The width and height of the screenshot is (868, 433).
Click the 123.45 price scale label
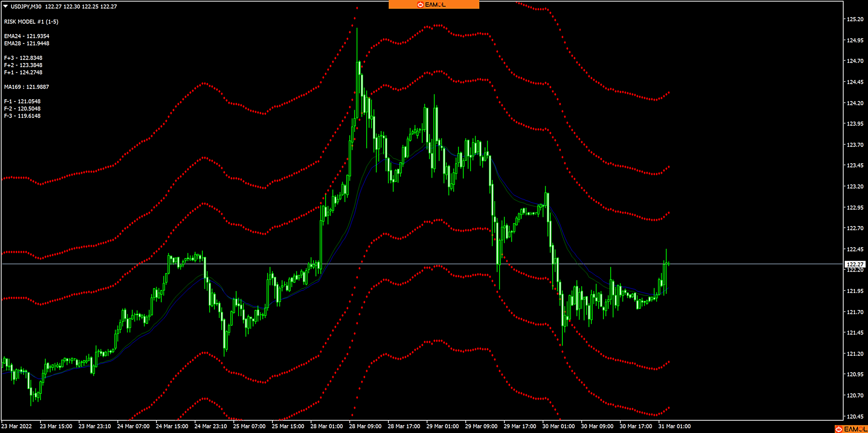click(855, 165)
